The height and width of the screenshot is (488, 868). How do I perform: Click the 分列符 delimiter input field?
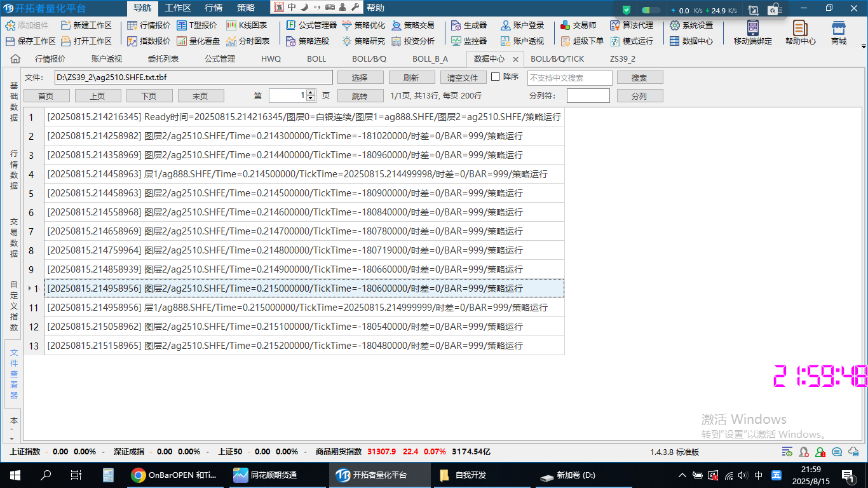(x=588, y=96)
